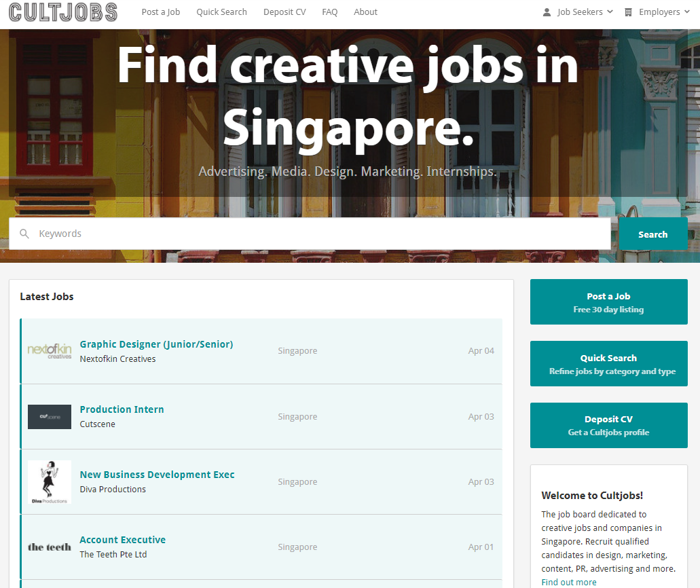Viewport: 700px width, 588px height.
Task: Open the About page
Action: point(365,12)
